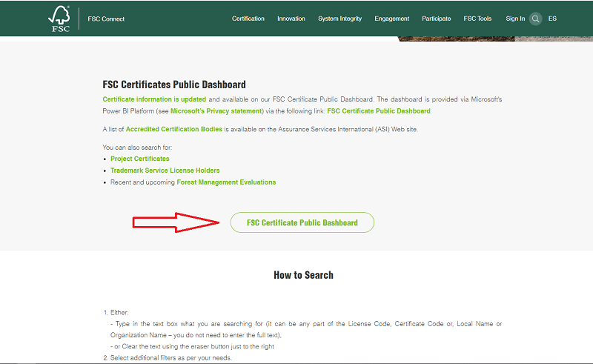Open the Project Certificates link
Screen dimensions: 593x364
[x=139, y=159]
